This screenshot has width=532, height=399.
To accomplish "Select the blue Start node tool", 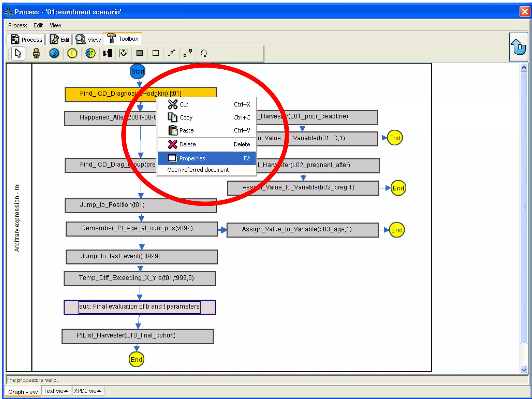I will pos(54,54).
